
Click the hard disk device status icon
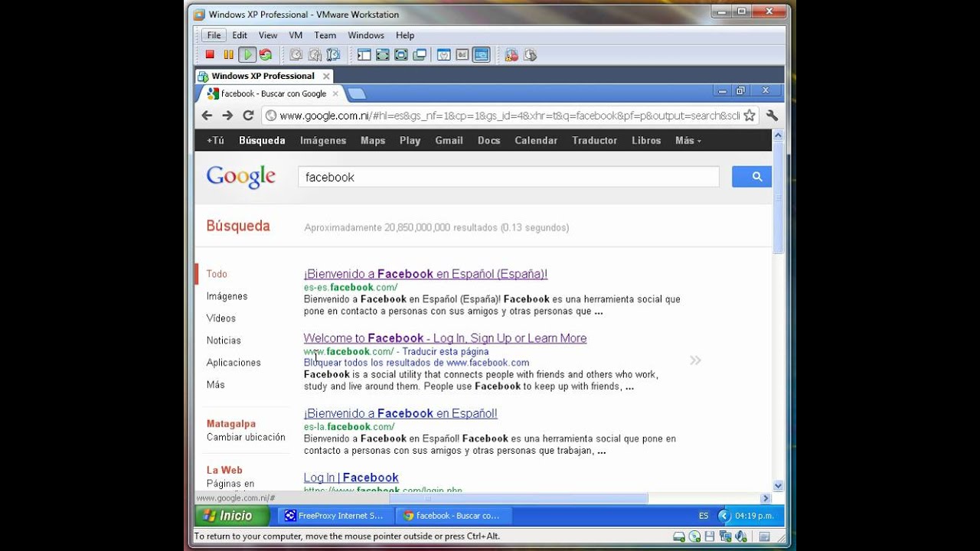pos(679,536)
